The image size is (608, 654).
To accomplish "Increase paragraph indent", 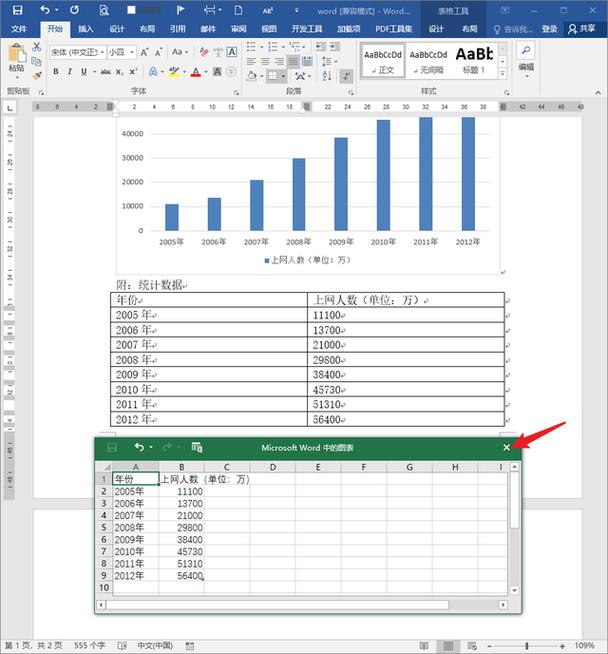I will tap(334, 46).
